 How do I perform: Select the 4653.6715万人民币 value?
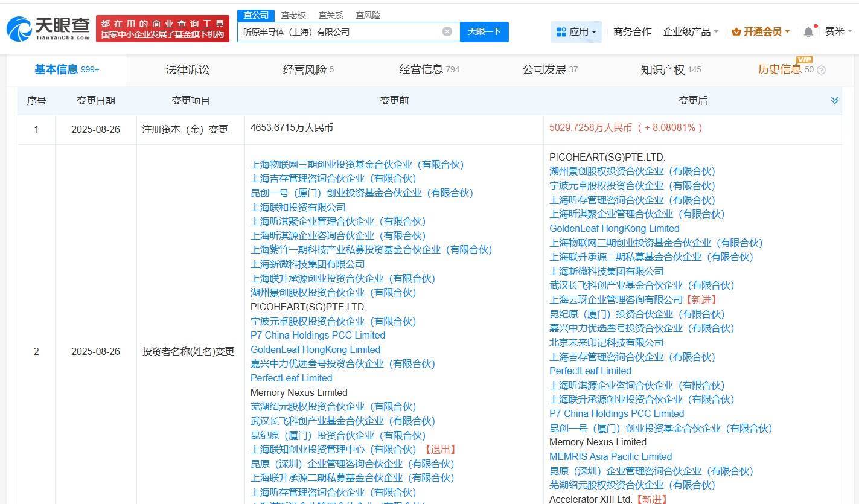pyautogui.click(x=292, y=127)
